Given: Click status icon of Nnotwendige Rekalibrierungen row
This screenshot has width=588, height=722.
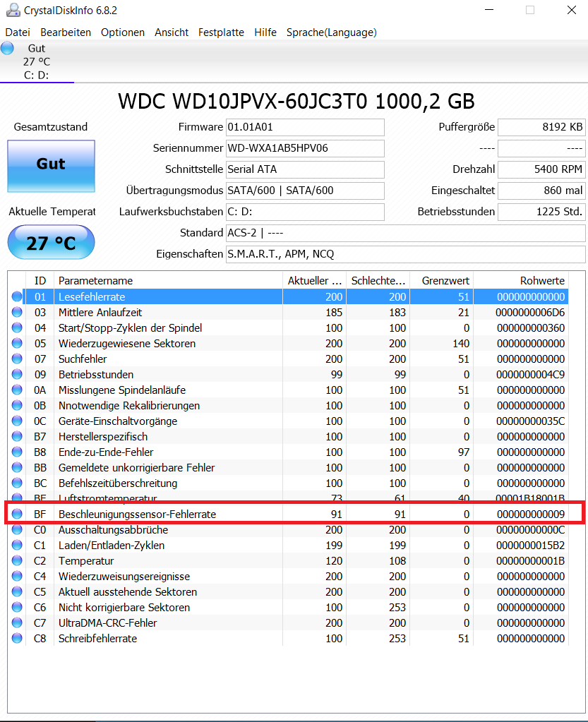Looking at the screenshot, I should (17, 405).
